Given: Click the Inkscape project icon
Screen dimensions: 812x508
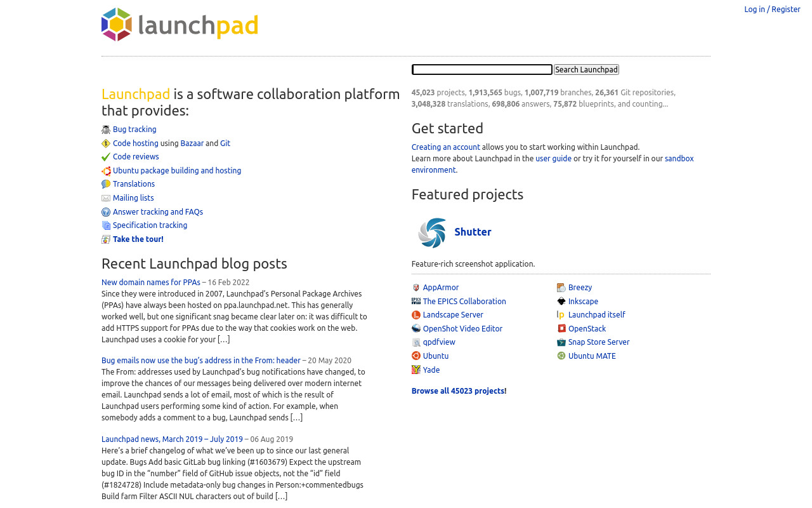Looking at the screenshot, I should click(x=561, y=302).
